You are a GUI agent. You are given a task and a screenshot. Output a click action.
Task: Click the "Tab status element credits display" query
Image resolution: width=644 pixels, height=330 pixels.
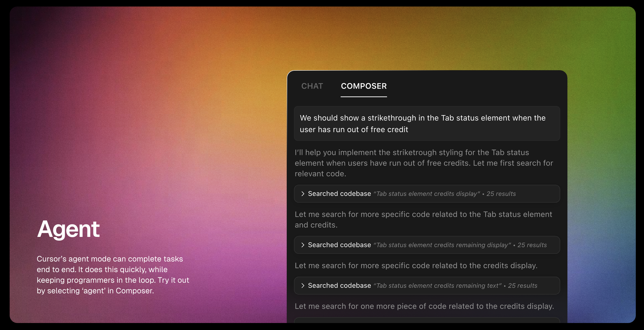[x=427, y=194]
